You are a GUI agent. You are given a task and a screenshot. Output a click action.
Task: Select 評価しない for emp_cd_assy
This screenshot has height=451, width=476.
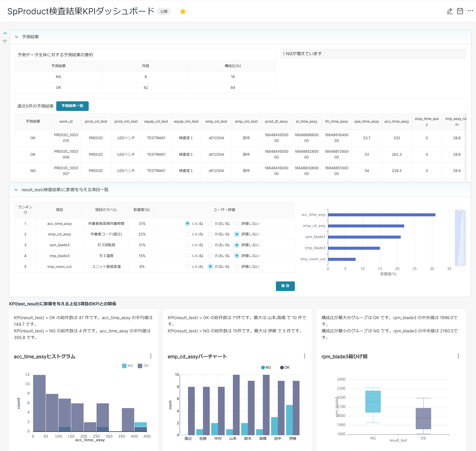click(x=237, y=234)
